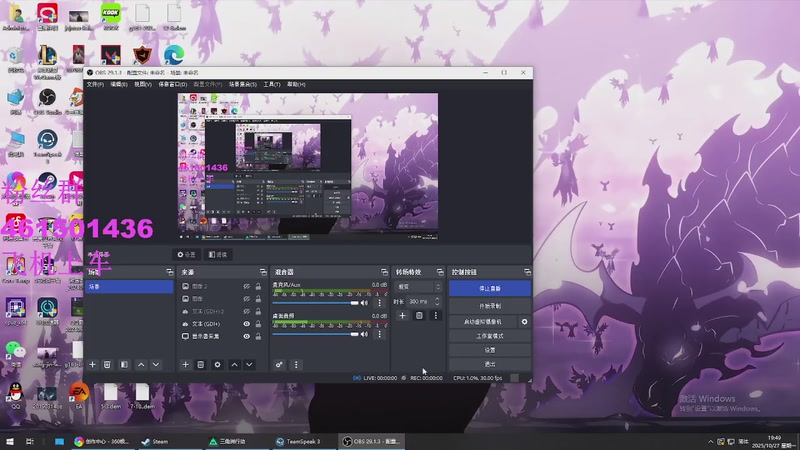Mute 桌面音频 with its speaker icon
800x450 pixels.
coord(364,334)
